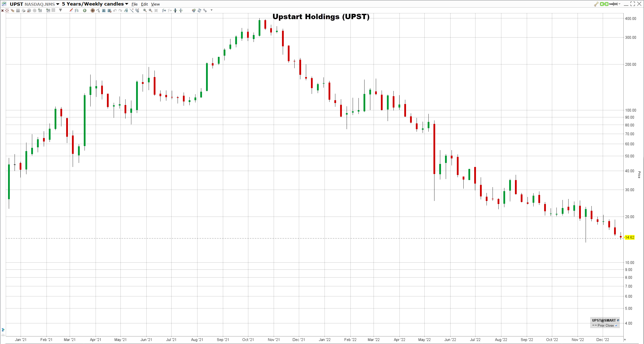The height and width of the screenshot is (344, 644).
Task: Click the green dollar sign icon
Action: [x=85, y=10]
